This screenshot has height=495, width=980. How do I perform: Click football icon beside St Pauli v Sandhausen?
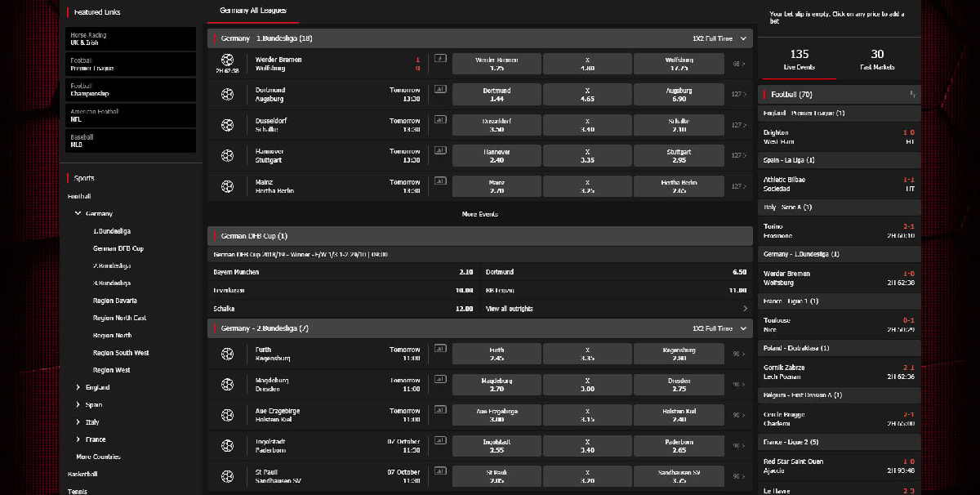(x=227, y=477)
